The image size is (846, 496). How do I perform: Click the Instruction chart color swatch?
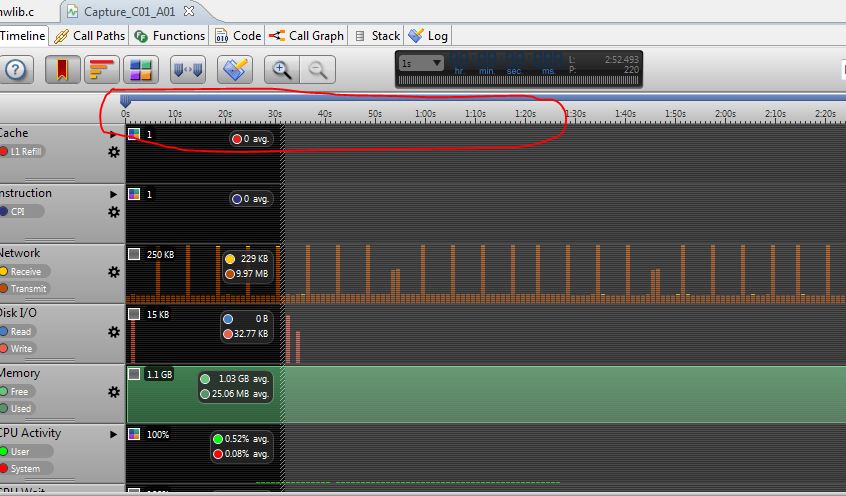[x=134, y=194]
